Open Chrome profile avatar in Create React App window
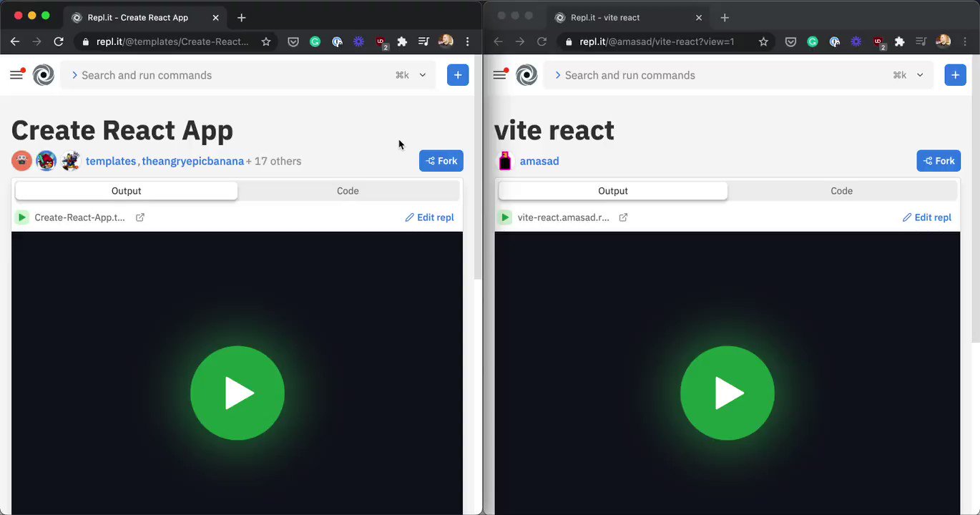This screenshot has width=980, height=515. pyautogui.click(x=446, y=41)
